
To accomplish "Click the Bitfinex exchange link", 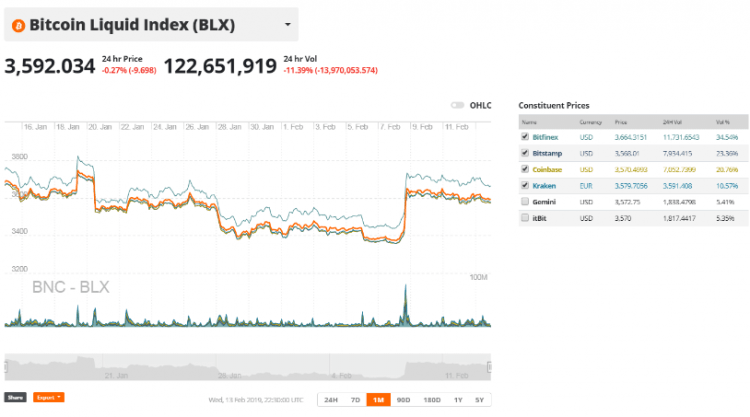I will tap(545, 137).
